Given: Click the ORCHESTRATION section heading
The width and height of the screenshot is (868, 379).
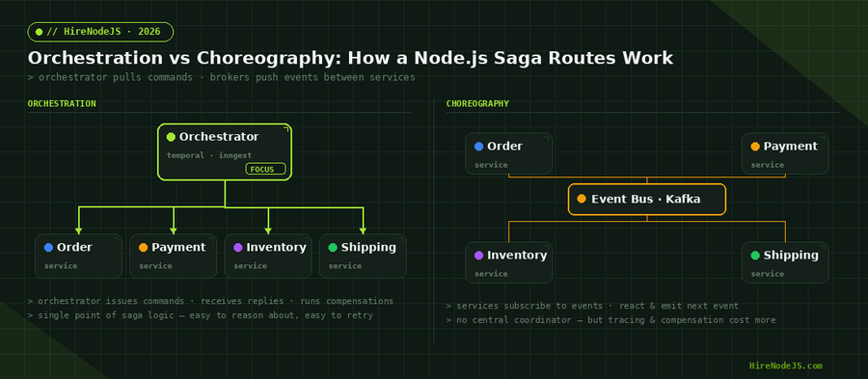Looking at the screenshot, I should [x=62, y=103].
